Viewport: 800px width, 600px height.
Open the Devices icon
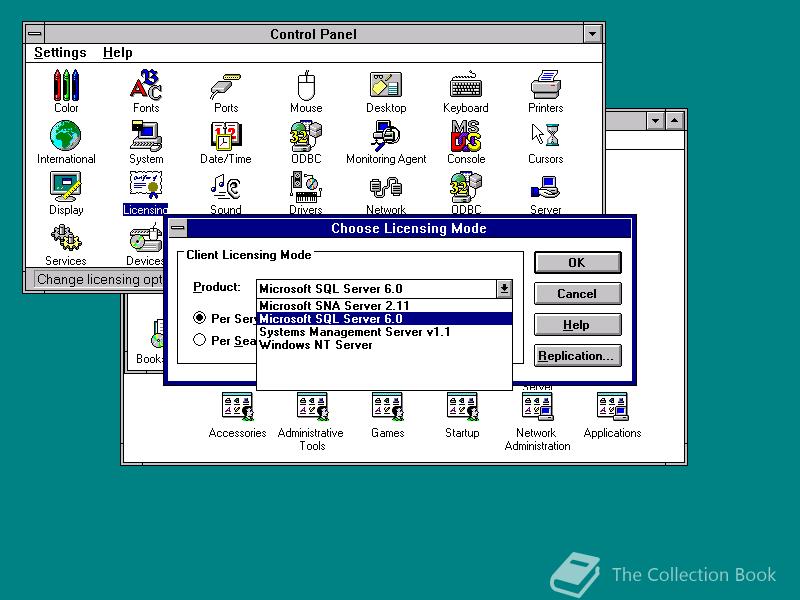click(145, 245)
